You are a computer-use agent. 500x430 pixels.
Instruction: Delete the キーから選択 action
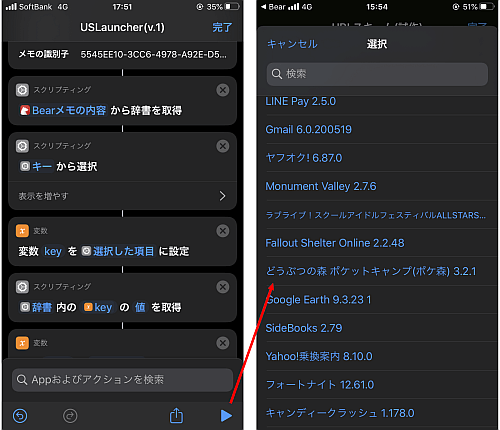tap(223, 146)
